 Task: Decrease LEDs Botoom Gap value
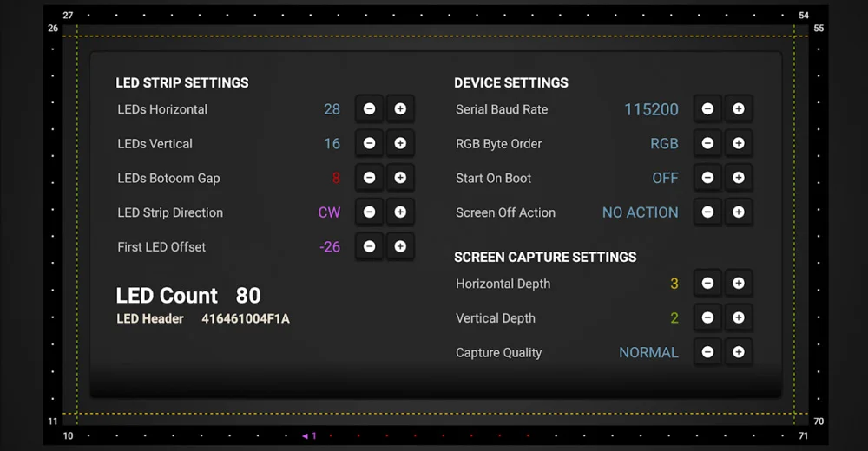(x=369, y=178)
